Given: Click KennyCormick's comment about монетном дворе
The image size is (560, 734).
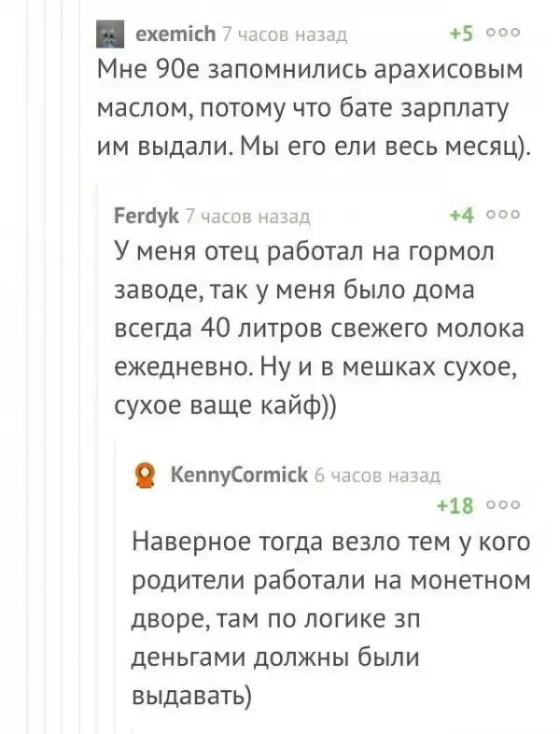Looking at the screenshot, I should tap(327, 618).
